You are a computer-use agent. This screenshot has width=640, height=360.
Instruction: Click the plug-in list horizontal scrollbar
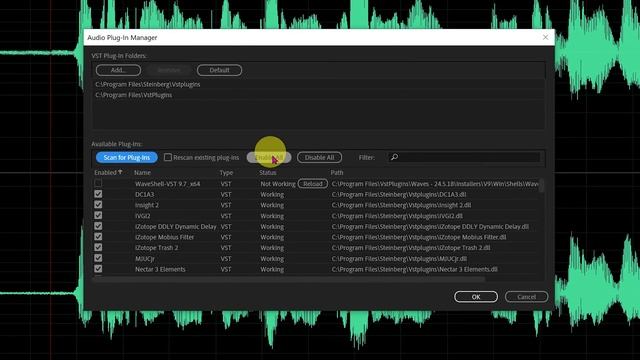click(x=289, y=279)
